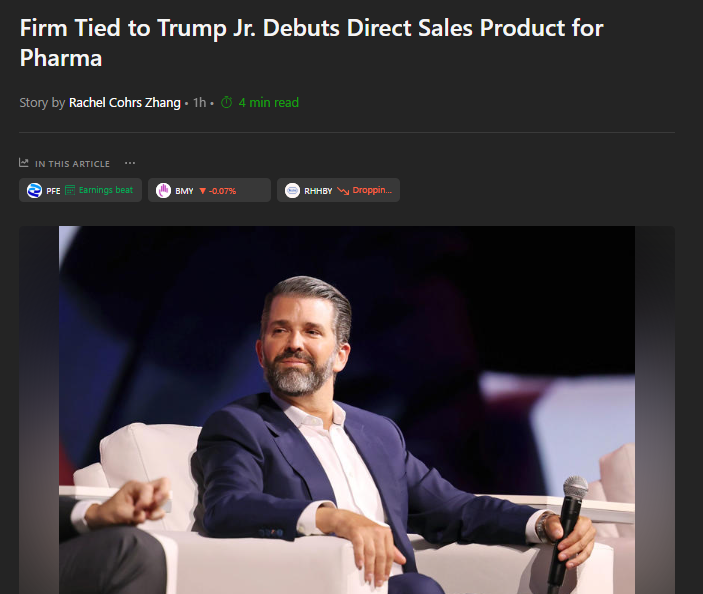Click the RHHBY dropping trend icon
The height and width of the screenshot is (594, 703).
point(343,191)
